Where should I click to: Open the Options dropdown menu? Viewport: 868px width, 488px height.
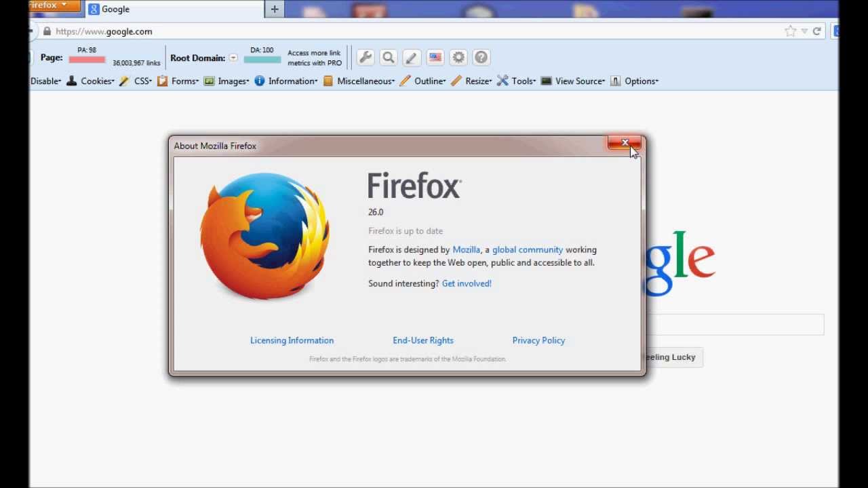click(x=642, y=81)
